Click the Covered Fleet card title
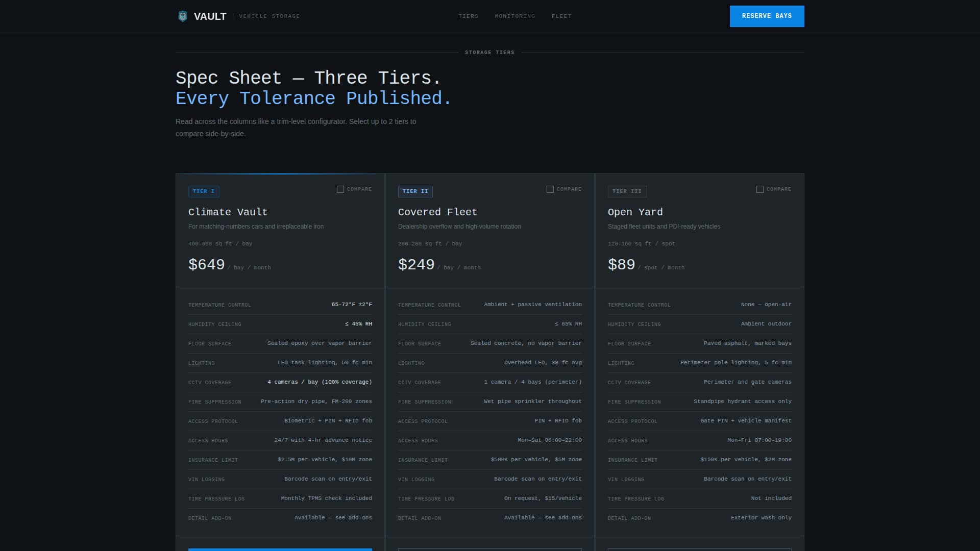Screen dimensions: 980x551 tap(437, 212)
